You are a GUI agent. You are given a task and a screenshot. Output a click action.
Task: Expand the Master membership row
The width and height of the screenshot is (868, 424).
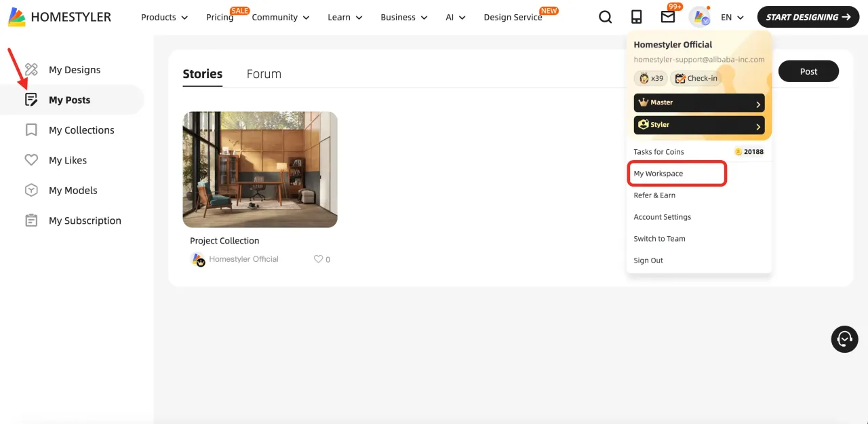[x=698, y=102]
